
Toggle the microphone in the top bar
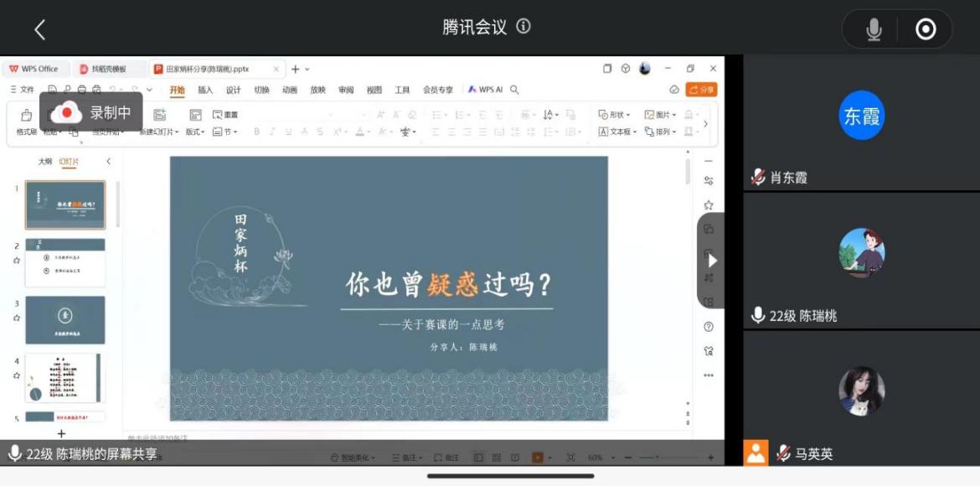[x=874, y=30]
